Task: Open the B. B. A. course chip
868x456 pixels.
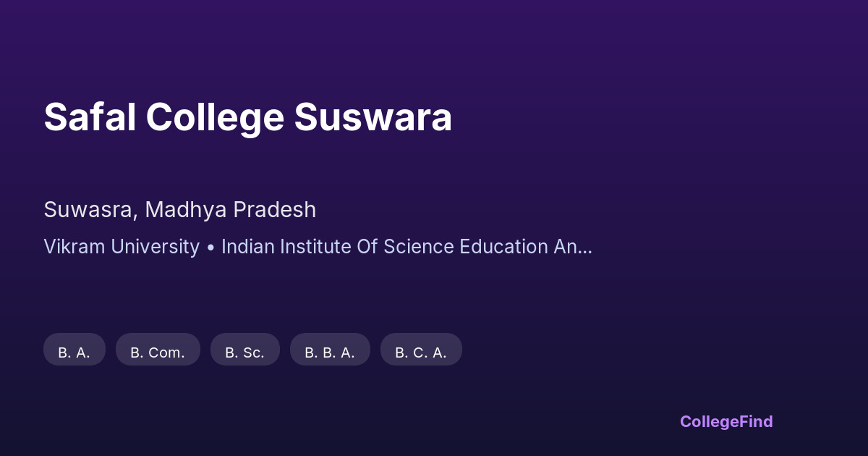Action: click(x=330, y=350)
